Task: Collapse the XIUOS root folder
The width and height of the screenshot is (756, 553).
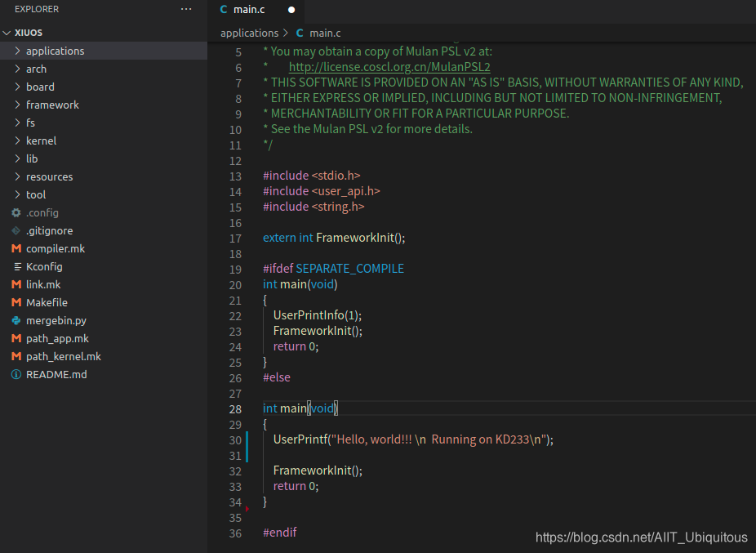Action: point(7,33)
